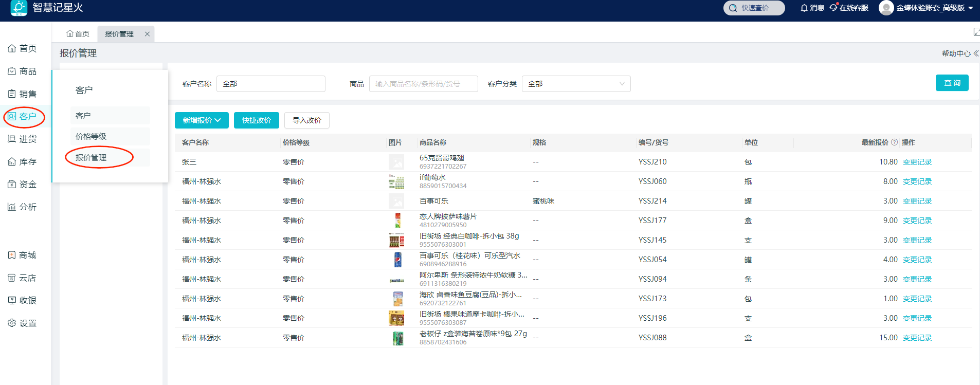Open 变更记录 for if葡萄水
Screen dimensions: 980x385
(x=917, y=181)
